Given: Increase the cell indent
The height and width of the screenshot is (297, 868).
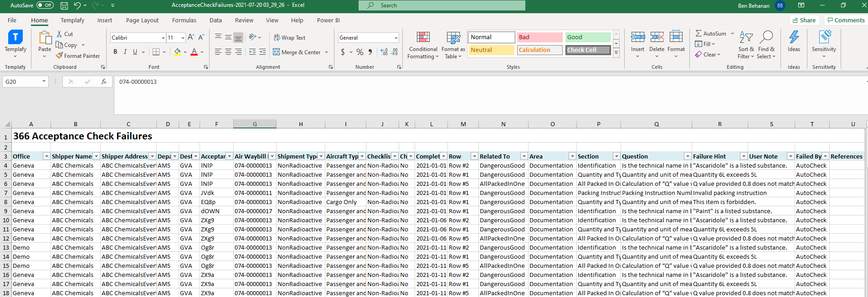Looking at the screenshot, I should pyautogui.click(x=262, y=52).
